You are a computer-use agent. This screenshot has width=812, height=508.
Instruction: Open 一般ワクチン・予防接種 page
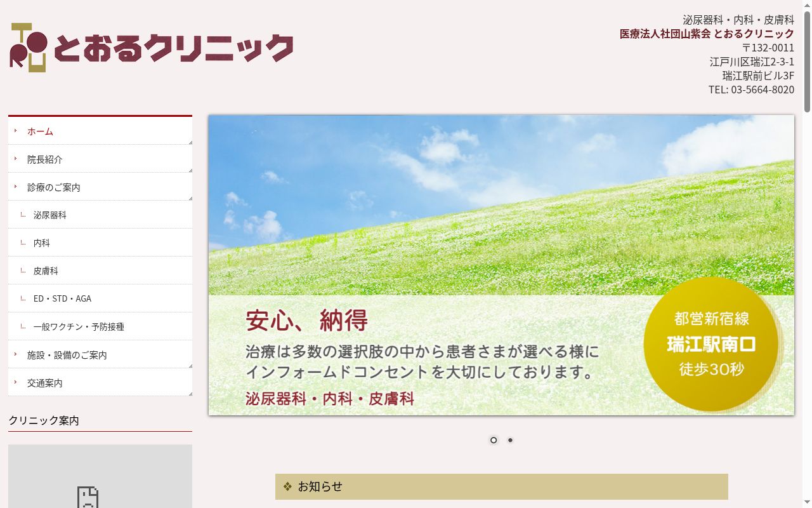click(100, 327)
